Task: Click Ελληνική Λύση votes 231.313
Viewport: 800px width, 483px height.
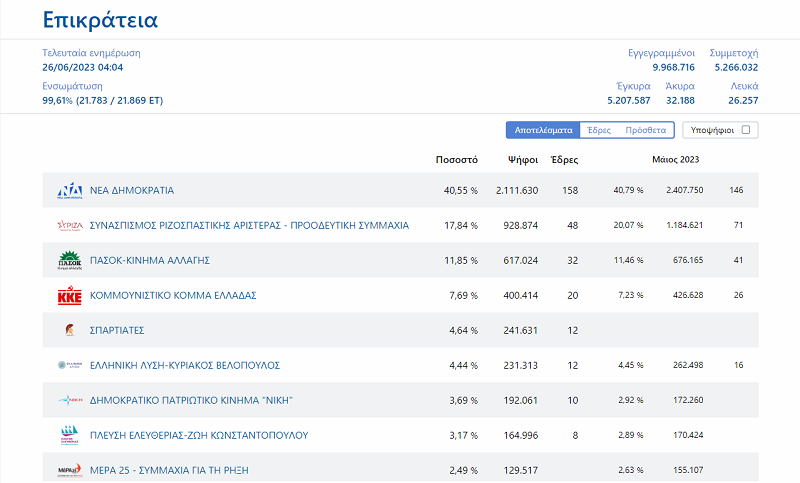Action: coord(520,365)
